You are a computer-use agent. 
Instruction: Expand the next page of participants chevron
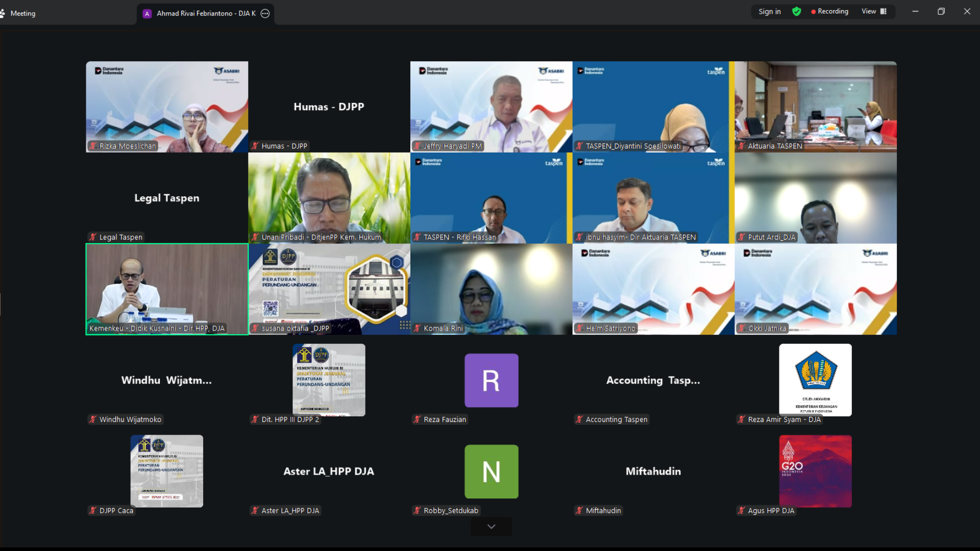coord(491,527)
